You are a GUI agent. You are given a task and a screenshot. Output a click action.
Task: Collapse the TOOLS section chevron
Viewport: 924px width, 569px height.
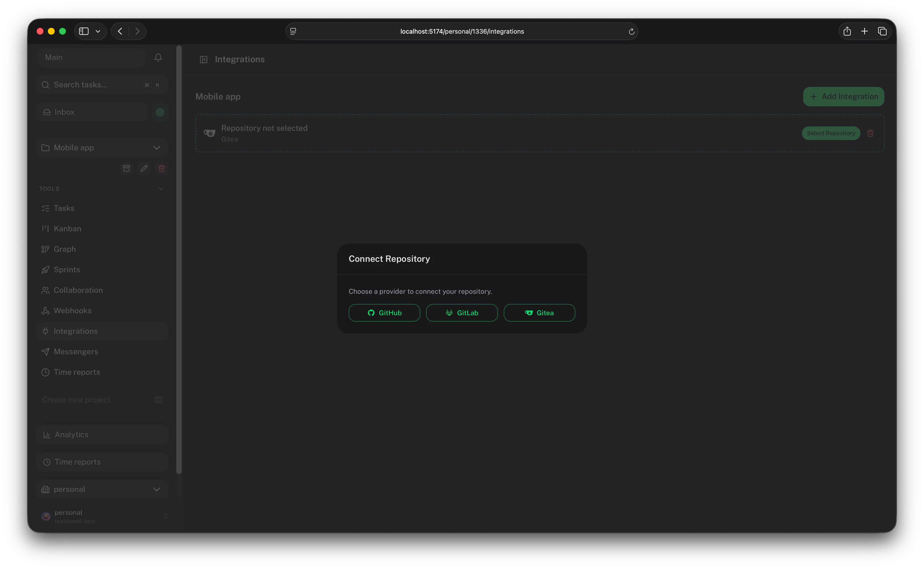tap(161, 189)
